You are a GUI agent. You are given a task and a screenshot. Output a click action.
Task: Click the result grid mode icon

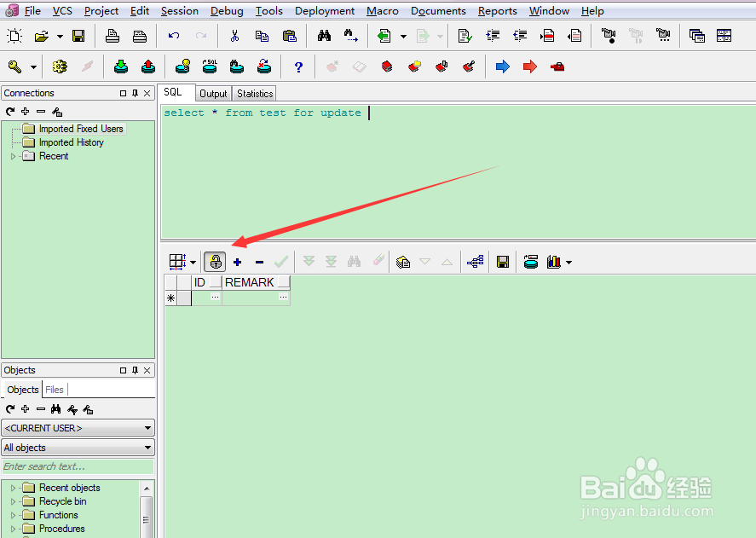[x=177, y=262]
